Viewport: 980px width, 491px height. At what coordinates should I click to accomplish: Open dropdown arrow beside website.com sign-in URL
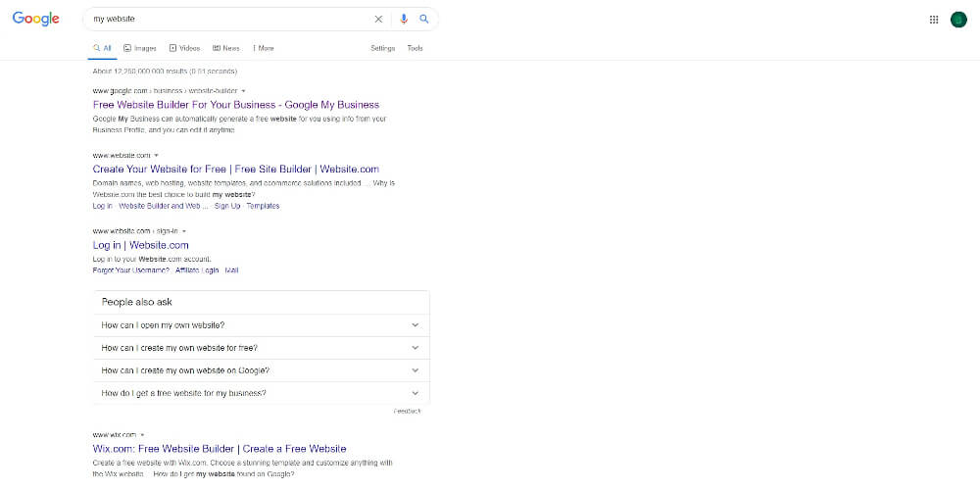coord(184,231)
